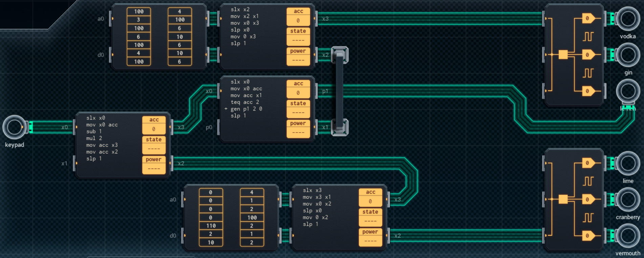The image size is (644, 258).
Task: Select the wire bridge's upper end cap
Action: coord(339,55)
